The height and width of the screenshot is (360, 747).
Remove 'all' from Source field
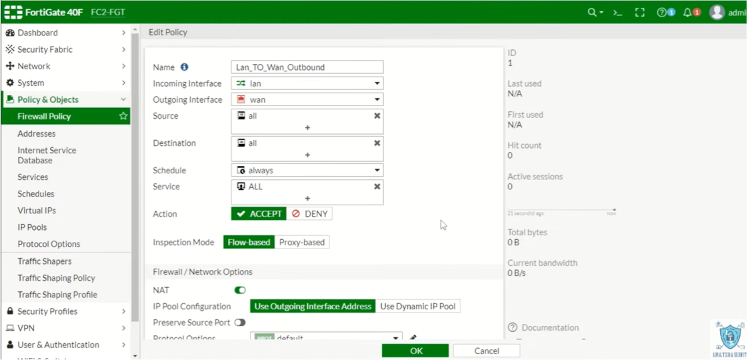point(377,116)
